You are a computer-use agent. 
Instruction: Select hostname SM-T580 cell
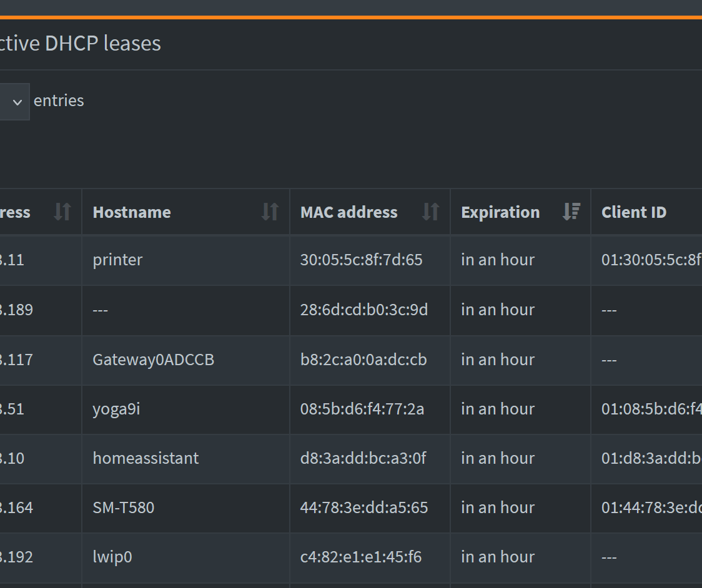tap(185, 508)
